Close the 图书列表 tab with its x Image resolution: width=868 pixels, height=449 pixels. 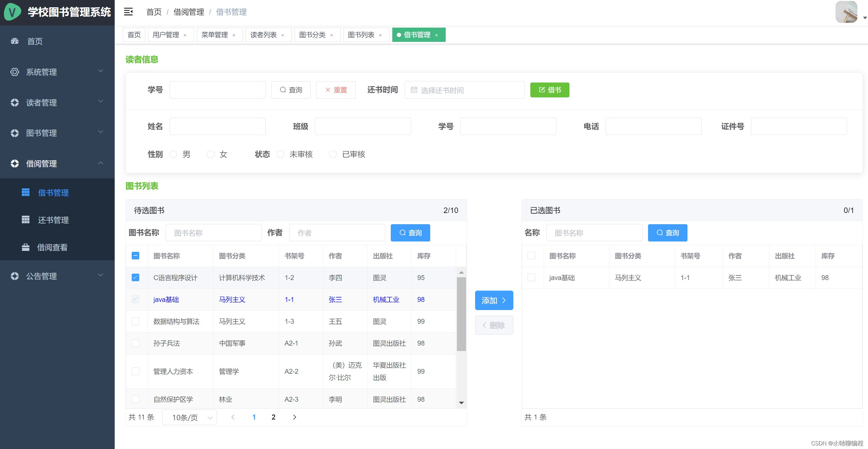point(380,35)
